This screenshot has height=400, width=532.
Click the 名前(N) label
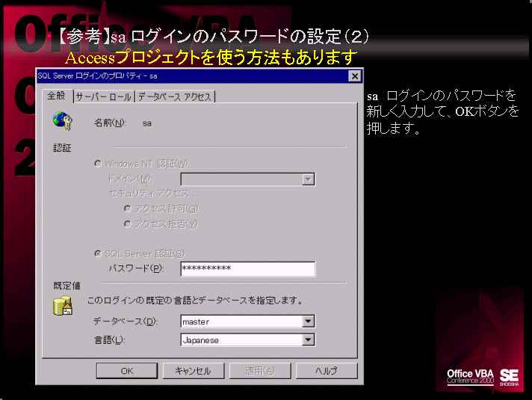[x=110, y=123]
